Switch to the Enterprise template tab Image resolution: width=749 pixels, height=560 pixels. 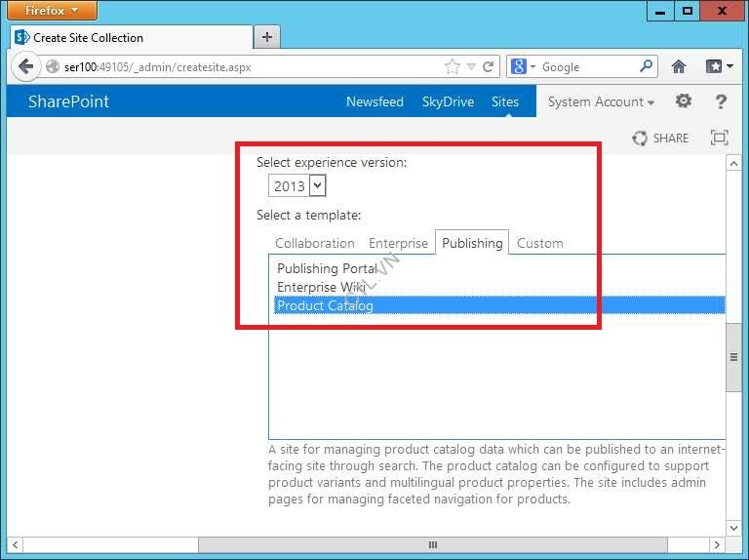[398, 243]
